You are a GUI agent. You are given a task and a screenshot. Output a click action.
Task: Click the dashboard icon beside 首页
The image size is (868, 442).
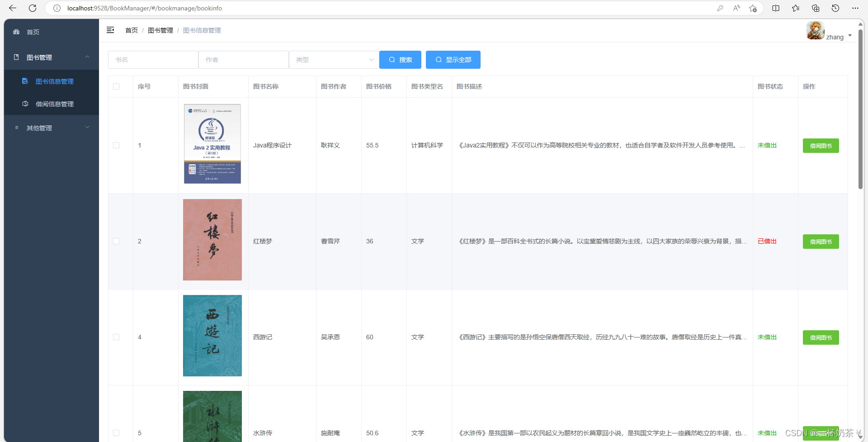16,32
